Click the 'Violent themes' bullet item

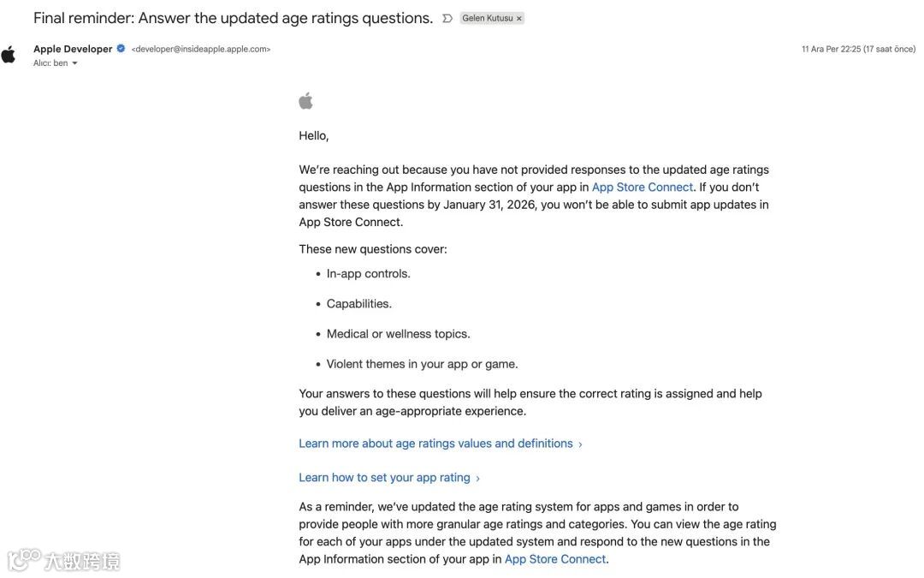point(422,364)
